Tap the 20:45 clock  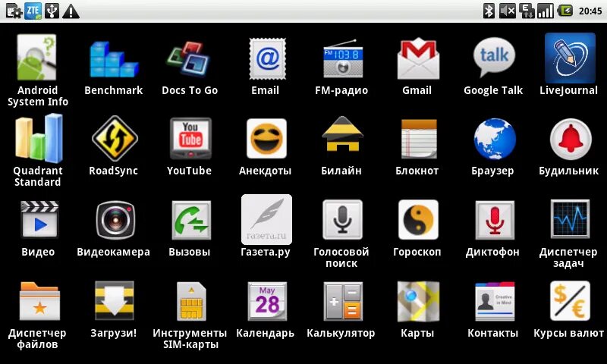(590, 11)
